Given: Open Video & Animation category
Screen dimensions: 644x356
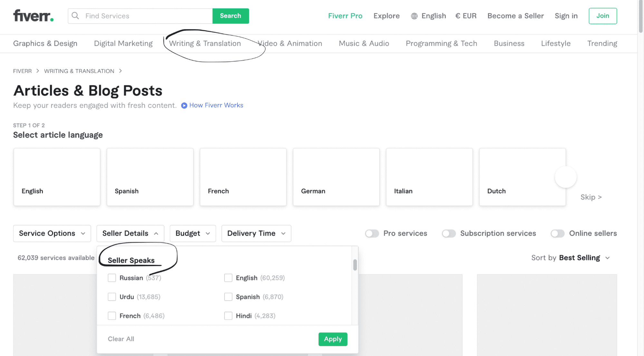Looking at the screenshot, I should (290, 43).
